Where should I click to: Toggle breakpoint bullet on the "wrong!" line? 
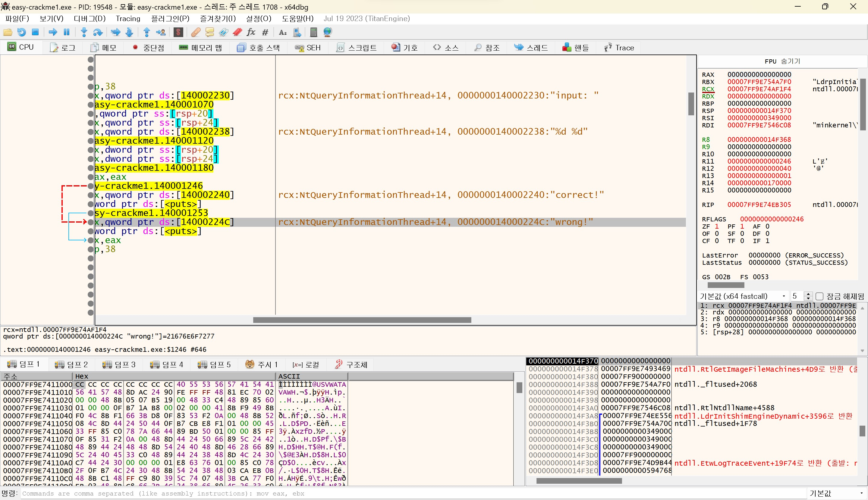pos(91,222)
